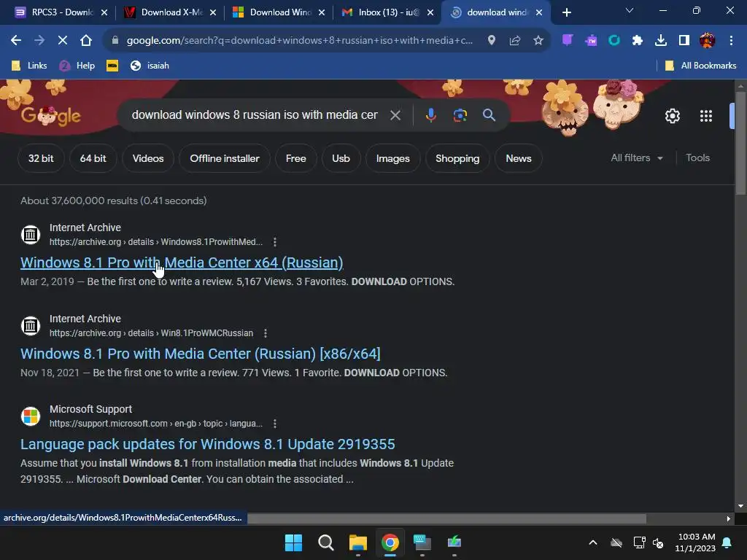Open Google quick settings gear
Screen dimensions: 747x560
672,116
